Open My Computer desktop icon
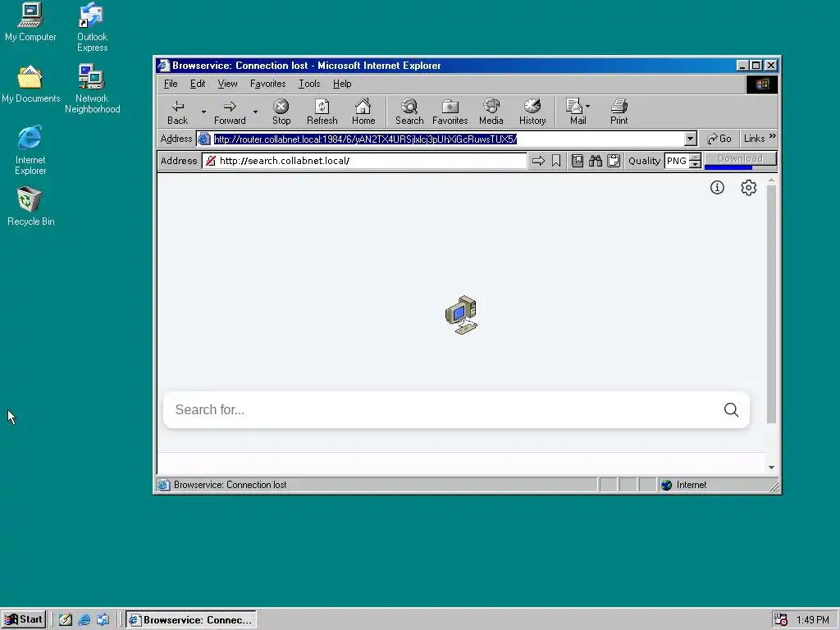 30,22
